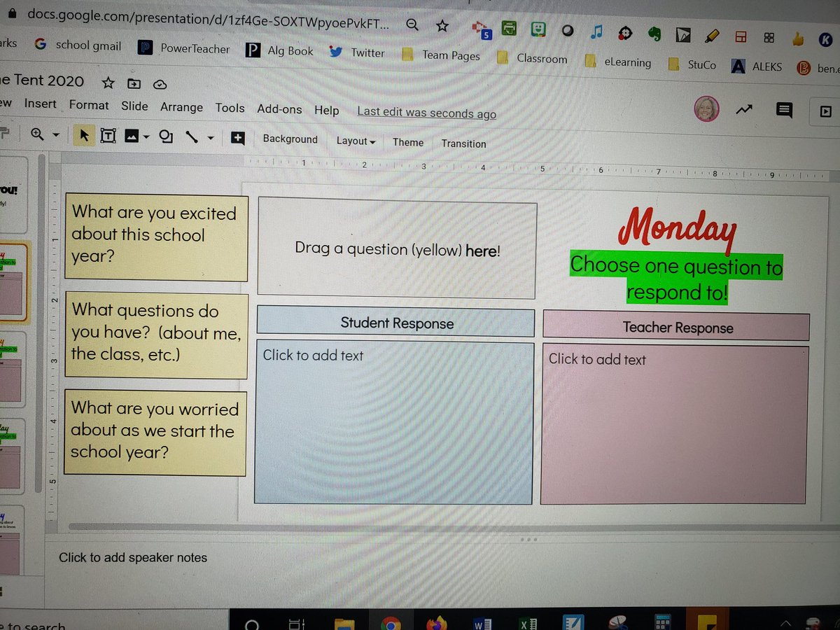Click the Evernote elephant extension icon
This screenshot has width=840, height=630.
655,33
